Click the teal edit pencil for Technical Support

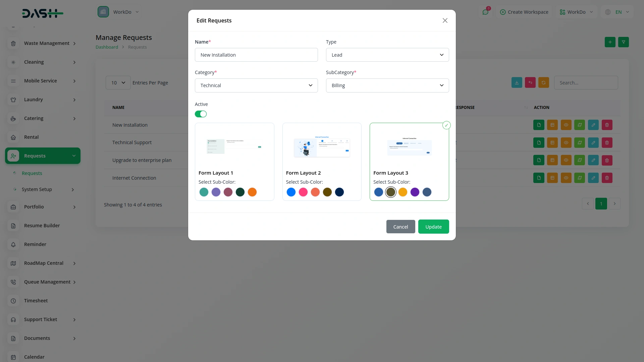(x=593, y=143)
